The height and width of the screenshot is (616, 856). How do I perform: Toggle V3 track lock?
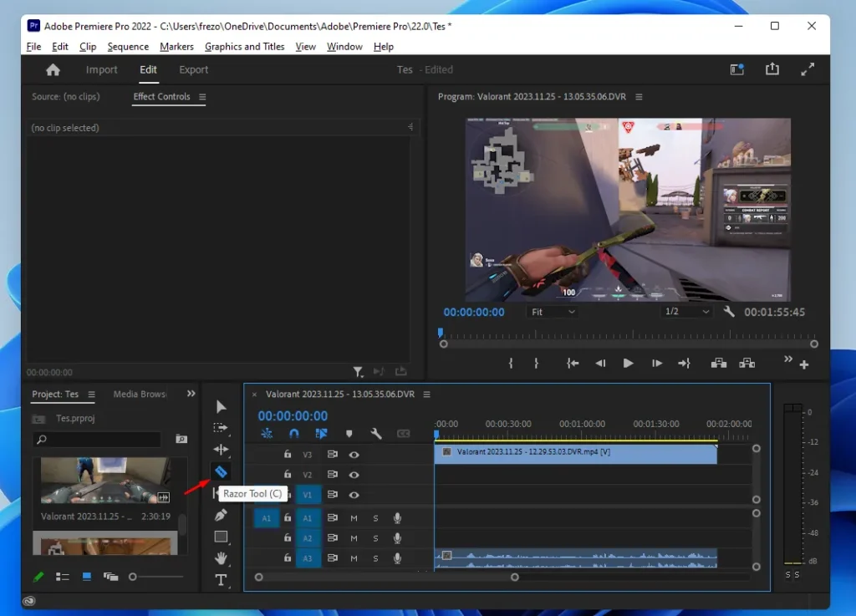288,454
